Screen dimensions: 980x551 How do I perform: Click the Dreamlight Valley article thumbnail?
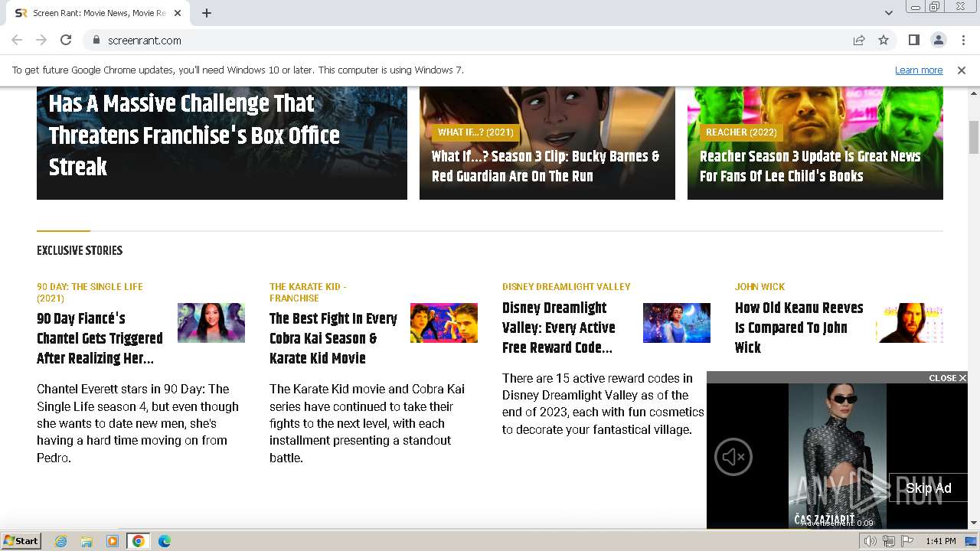tap(677, 323)
